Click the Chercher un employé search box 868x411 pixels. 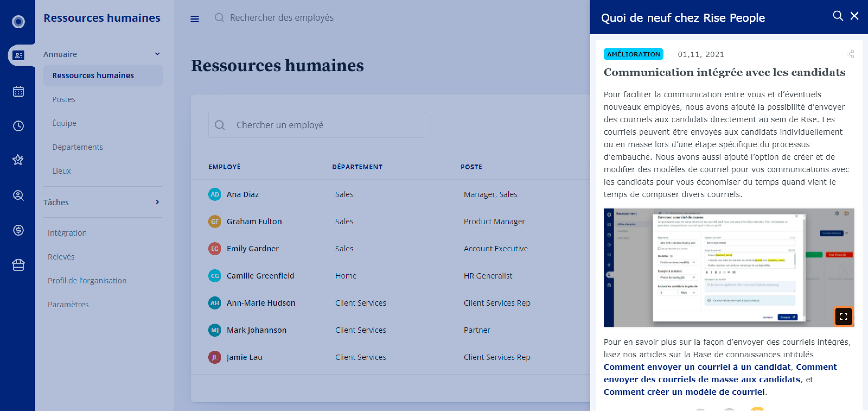tap(316, 125)
